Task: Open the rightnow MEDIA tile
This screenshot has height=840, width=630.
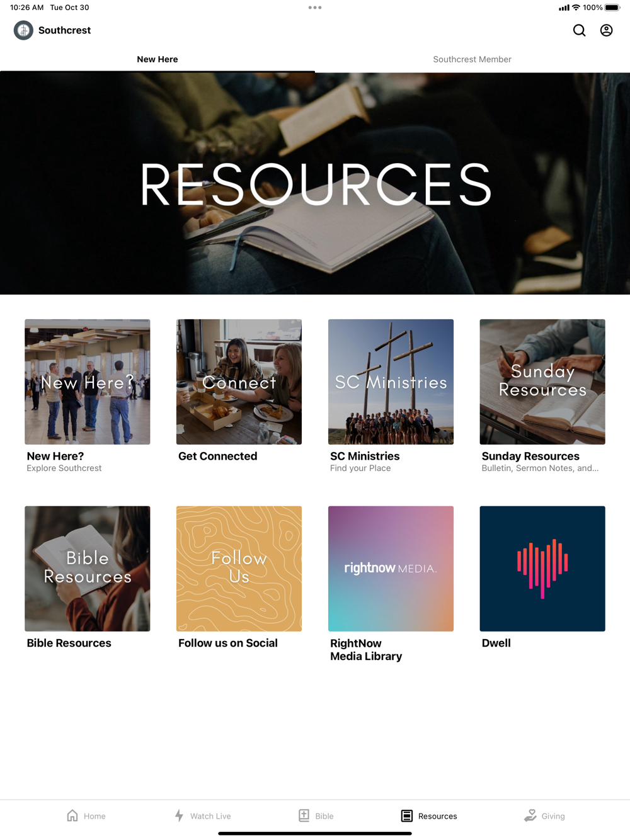Action: click(x=391, y=569)
